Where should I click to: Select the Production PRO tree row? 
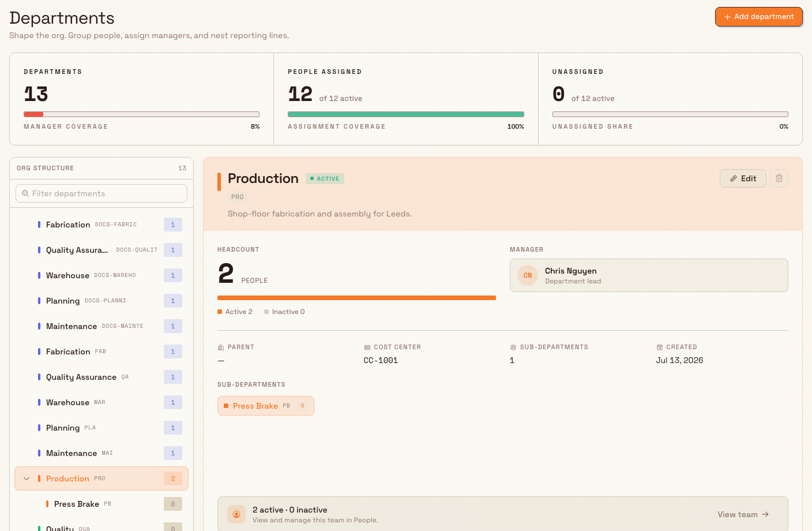pyautogui.click(x=101, y=478)
